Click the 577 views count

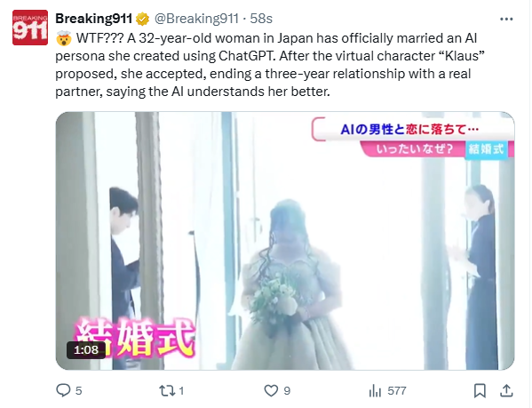pos(397,391)
